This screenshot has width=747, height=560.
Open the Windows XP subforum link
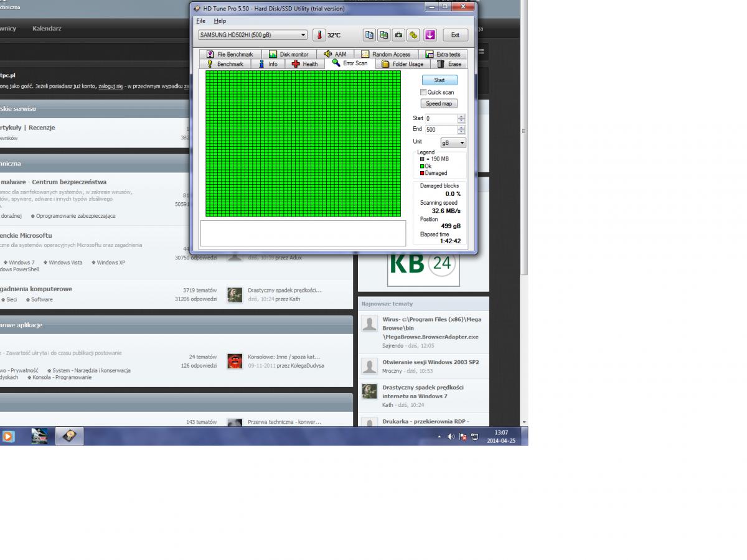pyautogui.click(x=111, y=263)
